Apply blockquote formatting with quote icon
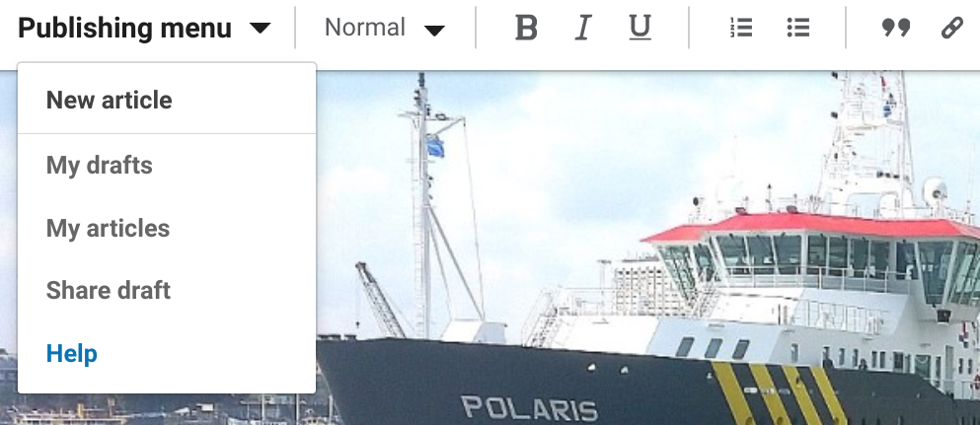The height and width of the screenshot is (425, 980). click(x=895, y=28)
